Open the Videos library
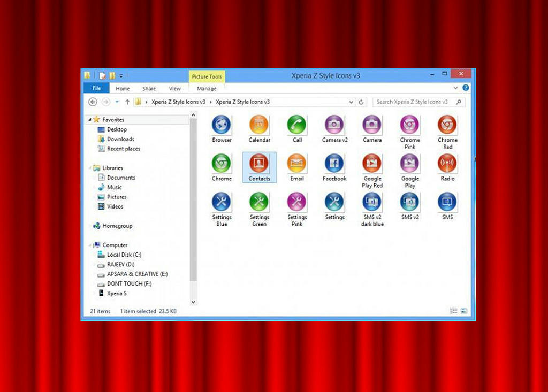The image size is (548, 392). coord(115,206)
